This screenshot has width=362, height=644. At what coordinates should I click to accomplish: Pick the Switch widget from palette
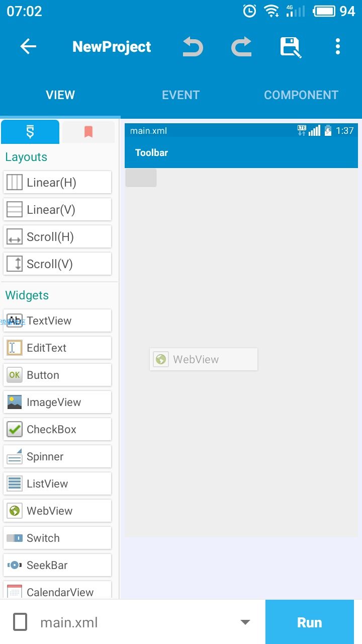click(57, 538)
